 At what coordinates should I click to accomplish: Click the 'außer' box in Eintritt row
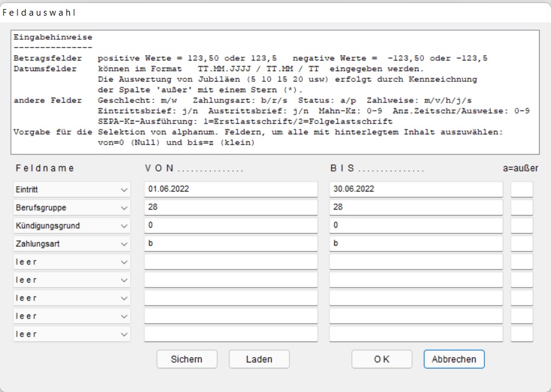point(521,189)
